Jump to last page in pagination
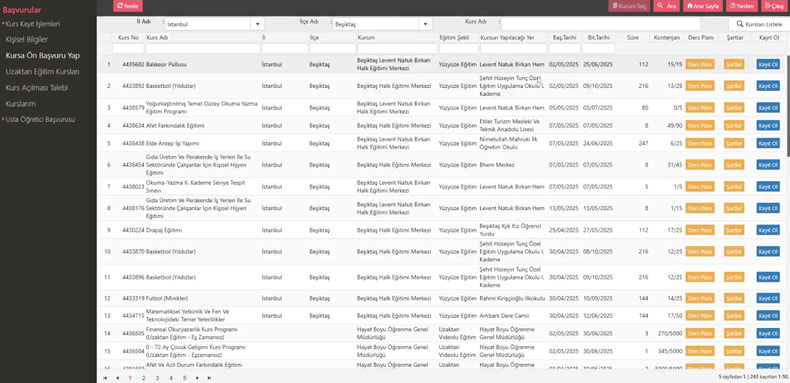The height and width of the screenshot is (383, 790). [x=209, y=377]
